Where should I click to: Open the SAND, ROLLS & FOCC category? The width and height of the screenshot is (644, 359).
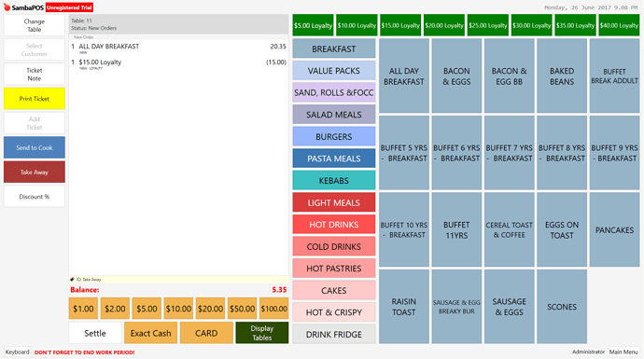click(334, 92)
